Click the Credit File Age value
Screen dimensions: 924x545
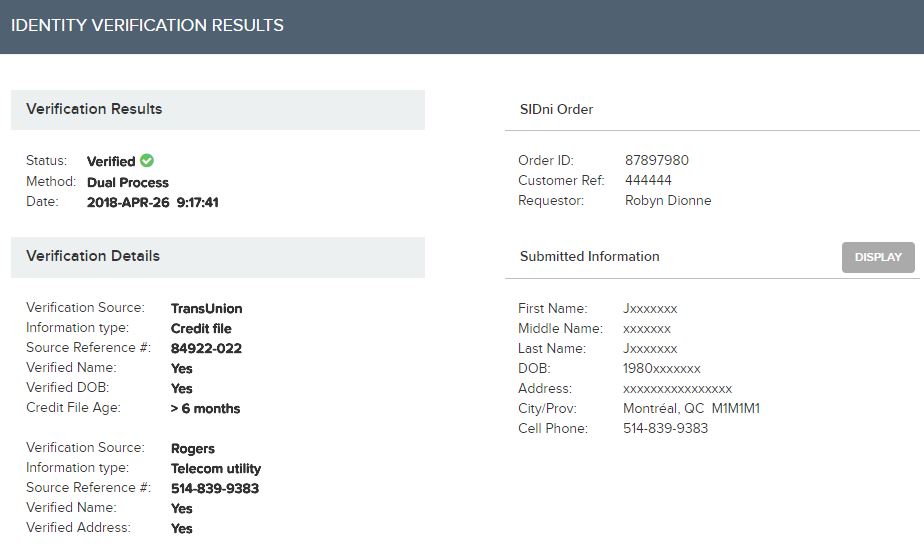[x=205, y=409]
